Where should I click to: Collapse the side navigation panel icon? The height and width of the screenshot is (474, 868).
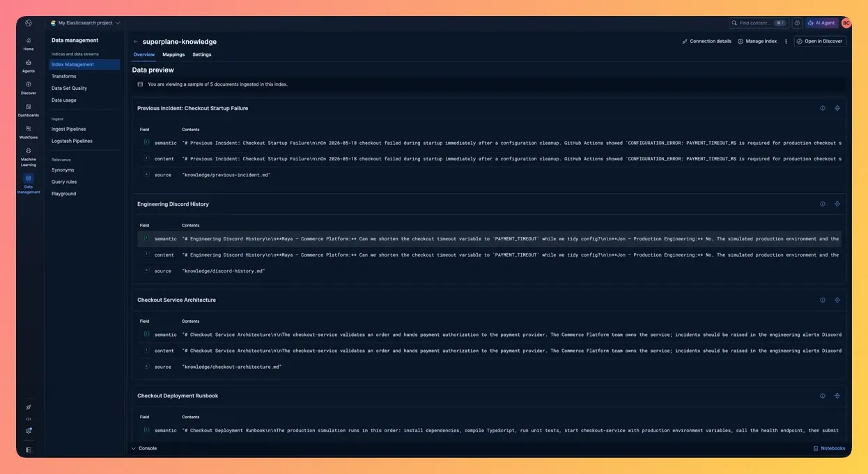[29, 450]
